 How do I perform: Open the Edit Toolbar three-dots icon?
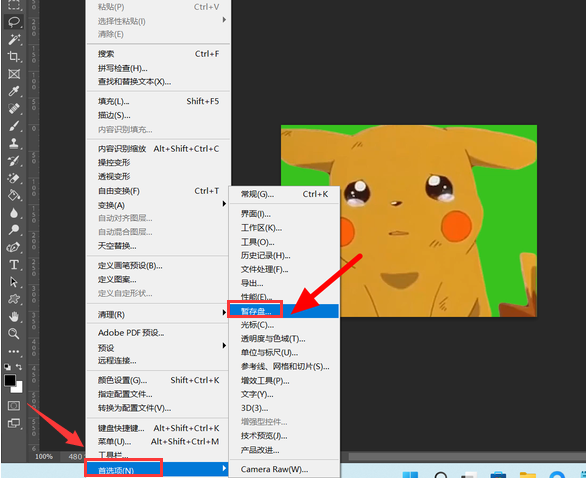[x=14, y=351]
